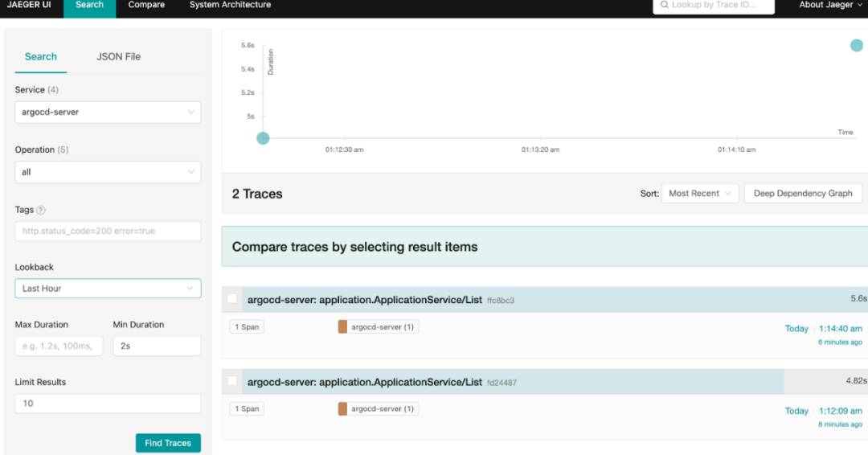Switch to the JSON File tab

pyautogui.click(x=118, y=56)
